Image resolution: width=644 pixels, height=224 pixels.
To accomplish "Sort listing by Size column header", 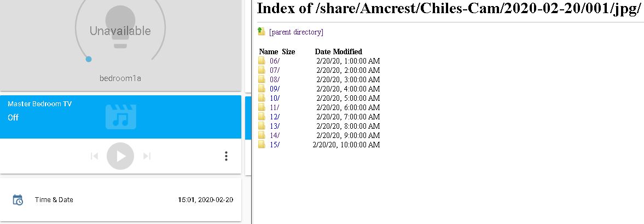I will (x=288, y=52).
